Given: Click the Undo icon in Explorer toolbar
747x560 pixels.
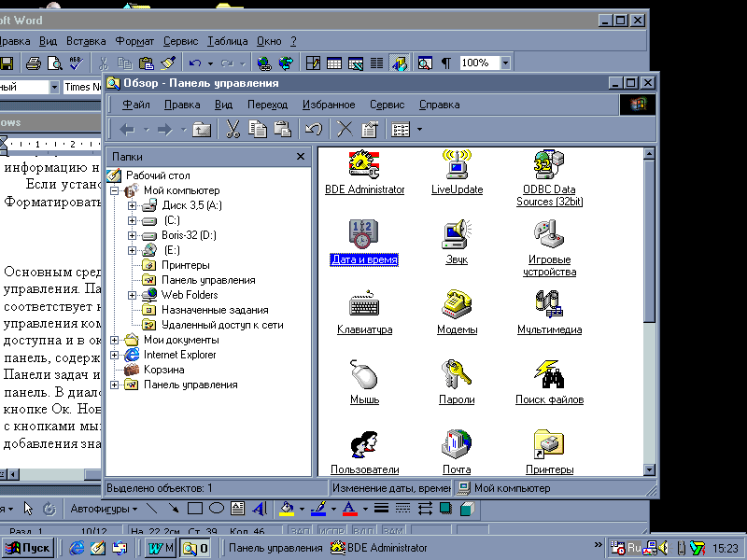Looking at the screenshot, I should (314, 129).
